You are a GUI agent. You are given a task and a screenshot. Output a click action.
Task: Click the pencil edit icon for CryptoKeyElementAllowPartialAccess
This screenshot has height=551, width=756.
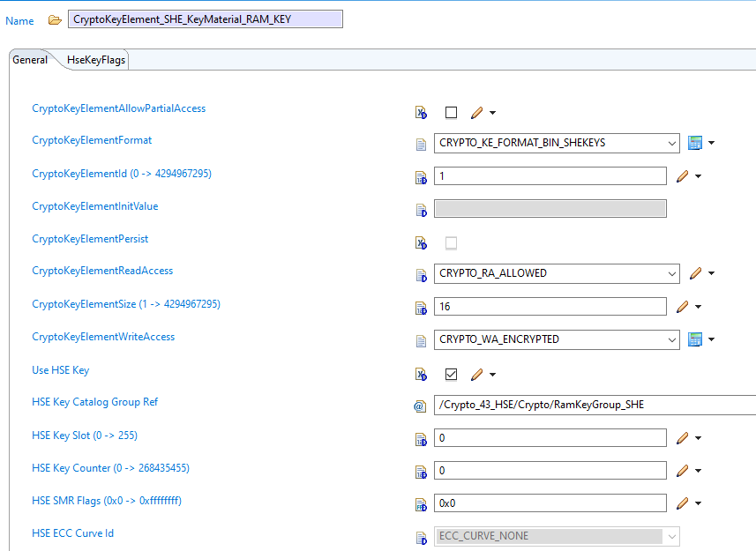click(478, 112)
